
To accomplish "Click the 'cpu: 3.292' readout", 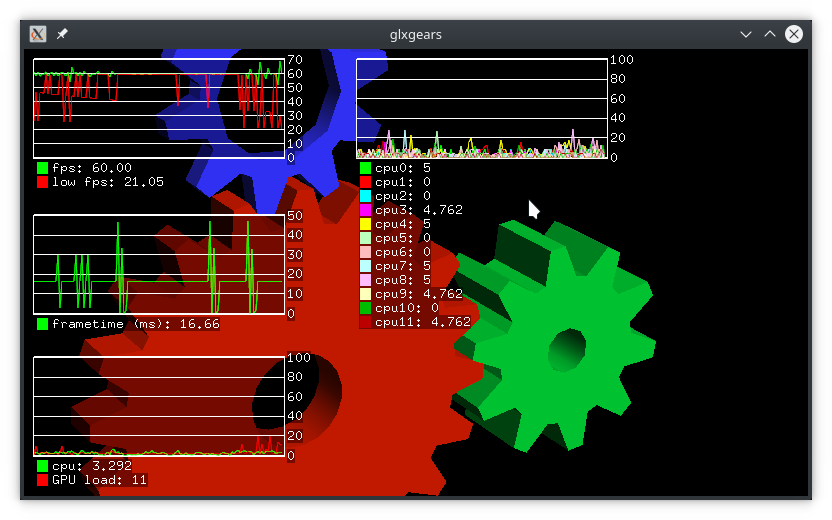I will click(92, 466).
